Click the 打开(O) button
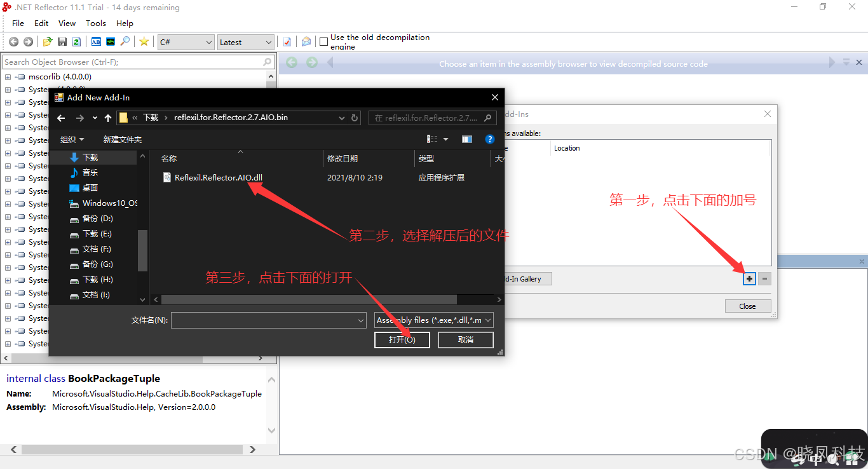Screen dimensions: 868x469 tap(402, 340)
